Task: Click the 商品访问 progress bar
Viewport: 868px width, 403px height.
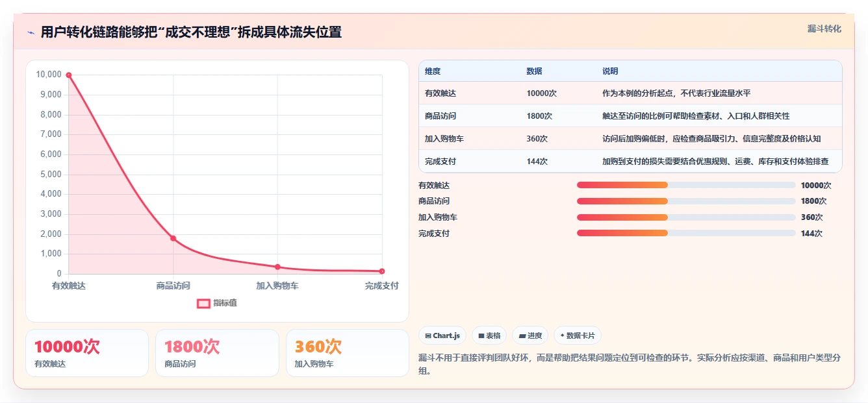Action: (686, 201)
